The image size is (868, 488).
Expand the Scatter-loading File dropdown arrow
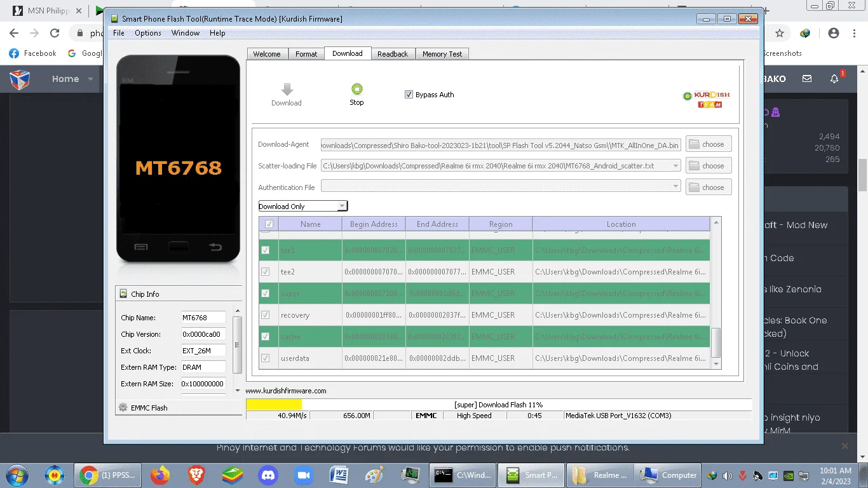tap(675, 165)
